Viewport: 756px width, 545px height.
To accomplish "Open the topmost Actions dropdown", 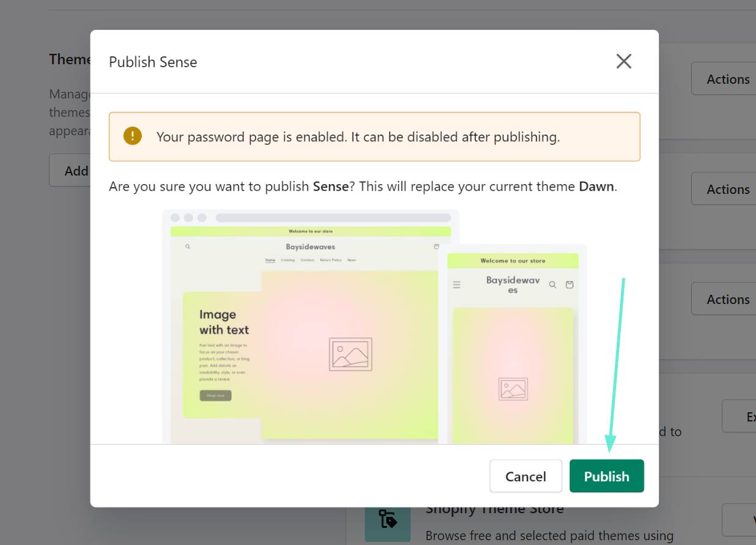I will click(x=727, y=79).
